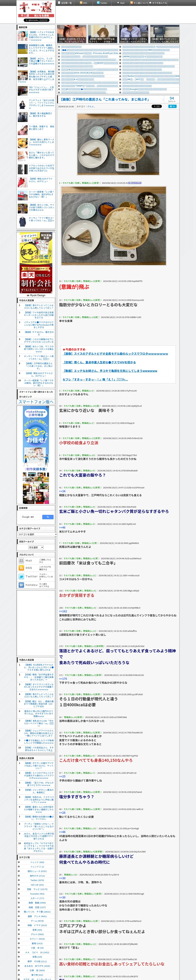This screenshot has height=980, width=196.
Task: Open featured thumbnail with old TV image
Action: point(164,34)
